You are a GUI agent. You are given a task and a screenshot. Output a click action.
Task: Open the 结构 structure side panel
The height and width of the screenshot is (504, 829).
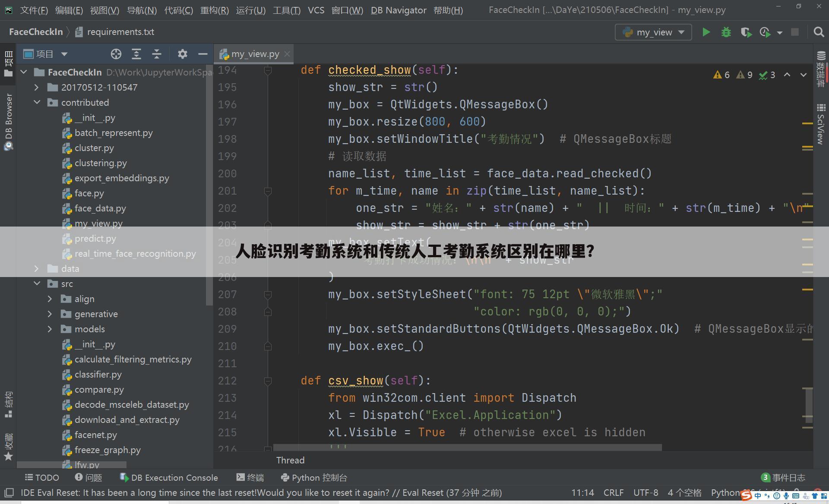click(x=8, y=404)
